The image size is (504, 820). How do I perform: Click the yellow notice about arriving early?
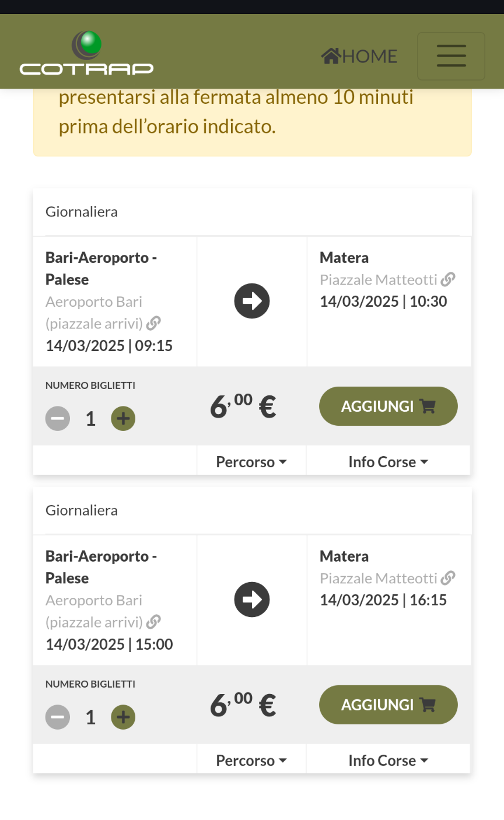coord(252,121)
